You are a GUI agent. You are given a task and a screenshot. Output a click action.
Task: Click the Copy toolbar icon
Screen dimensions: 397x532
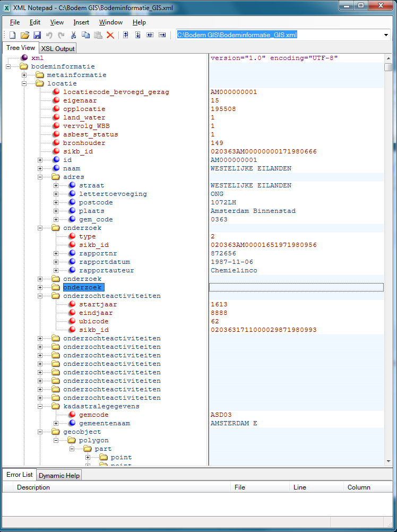[86, 35]
